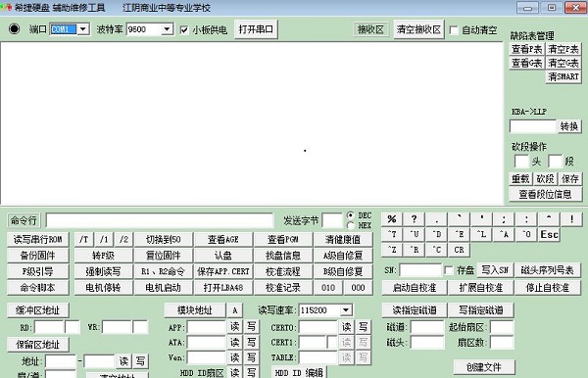Click the ^D control key
Screen dimensions: 588x378
(436, 234)
